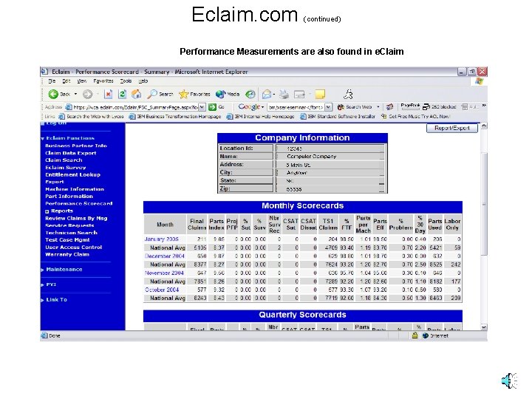
Task: Open the Google search box history dropdown
Action: pos(328,107)
